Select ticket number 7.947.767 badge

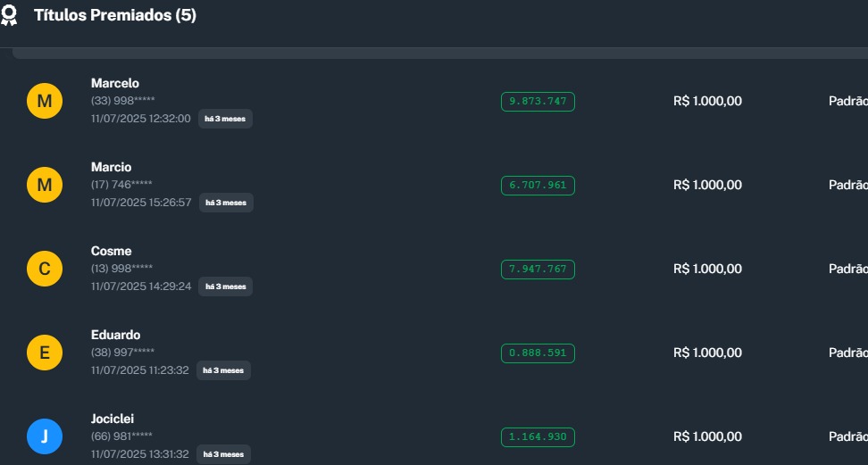[538, 269]
